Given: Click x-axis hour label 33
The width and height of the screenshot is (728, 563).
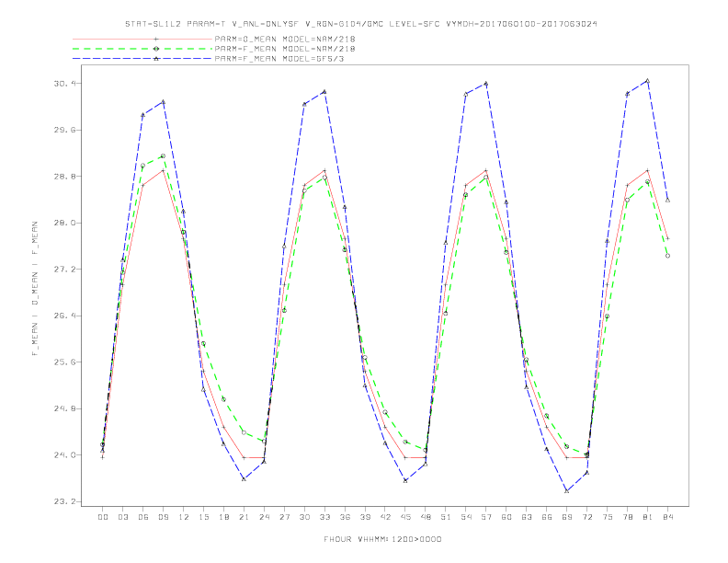Looking at the screenshot, I should point(324,517).
